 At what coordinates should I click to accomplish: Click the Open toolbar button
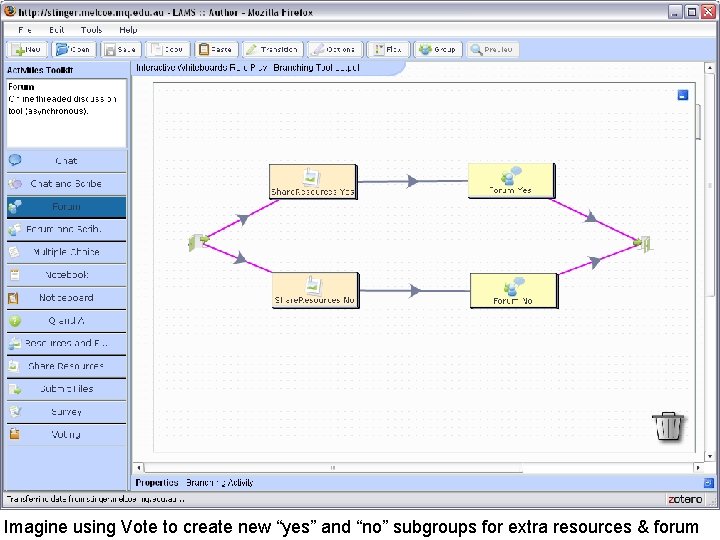[x=73, y=49]
